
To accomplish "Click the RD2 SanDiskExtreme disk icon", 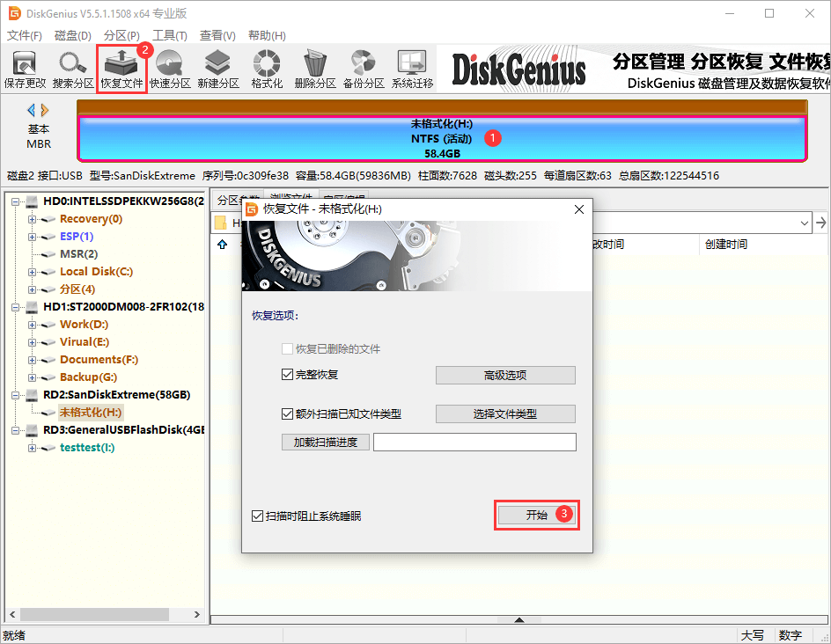I will coord(33,395).
